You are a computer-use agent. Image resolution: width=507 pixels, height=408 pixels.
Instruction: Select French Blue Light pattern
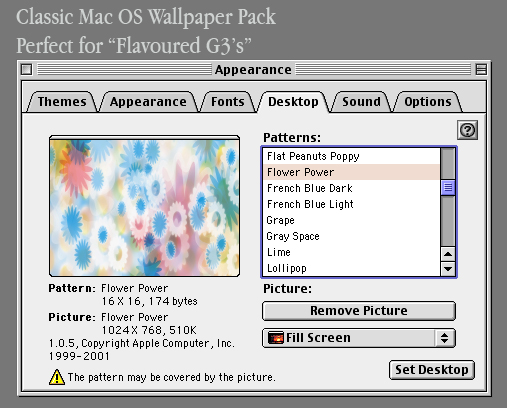352,204
